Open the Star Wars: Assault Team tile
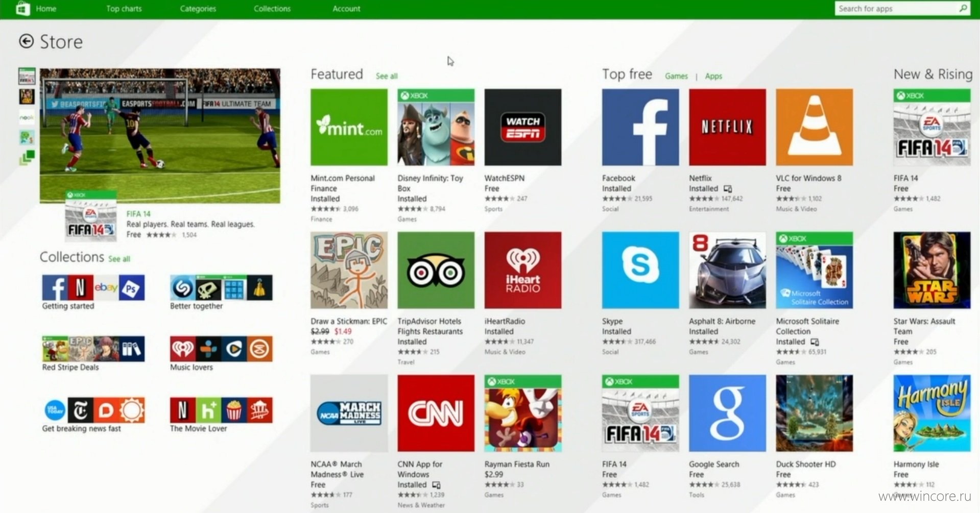The image size is (980, 513). point(932,270)
